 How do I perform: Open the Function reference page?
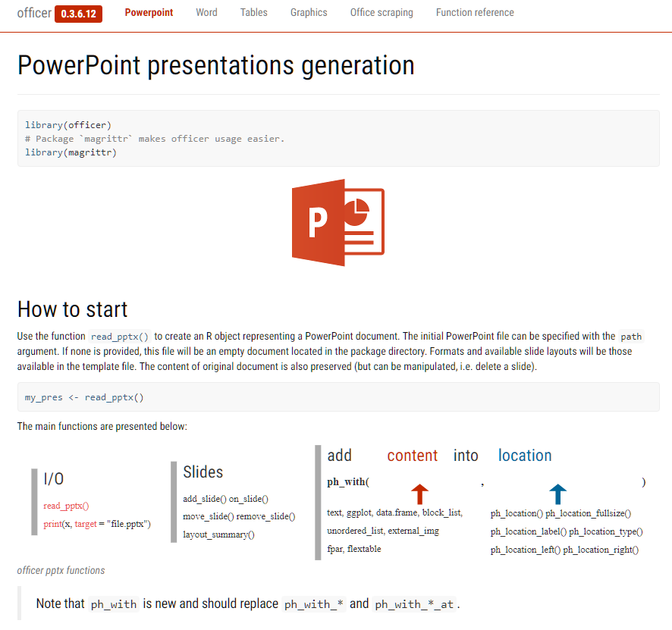(x=475, y=12)
